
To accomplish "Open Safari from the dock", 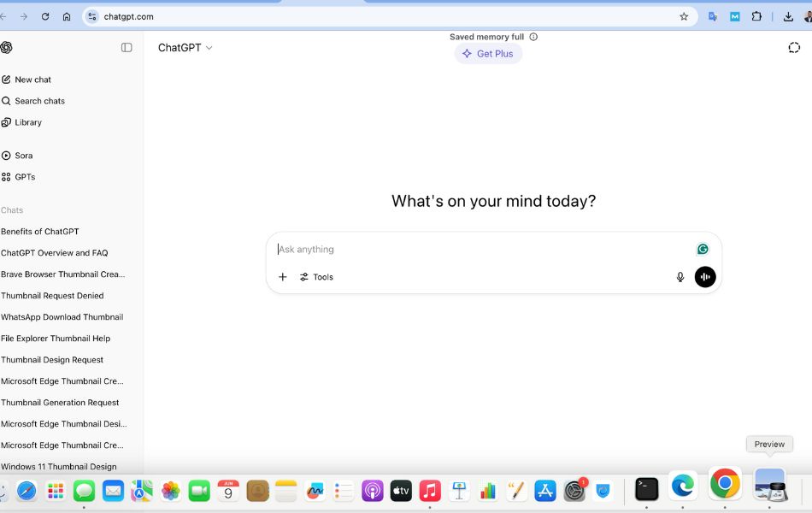I will pos(26,490).
